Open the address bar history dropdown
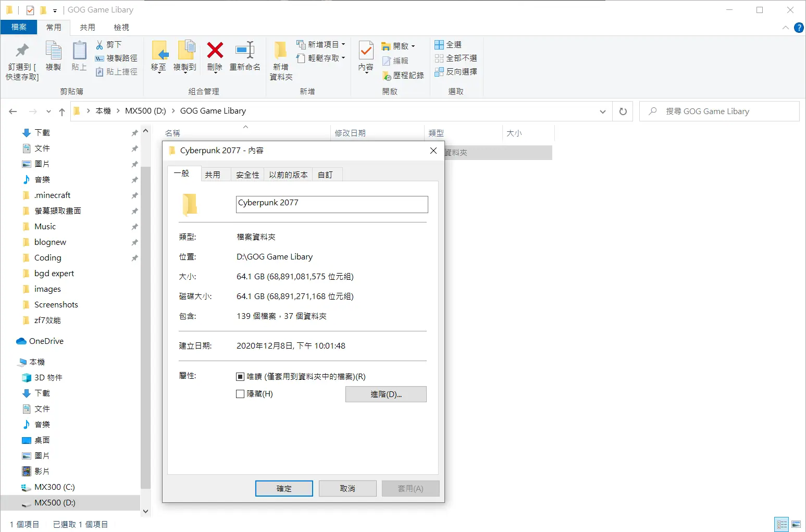Viewport: 806px width, 532px height. (x=603, y=112)
